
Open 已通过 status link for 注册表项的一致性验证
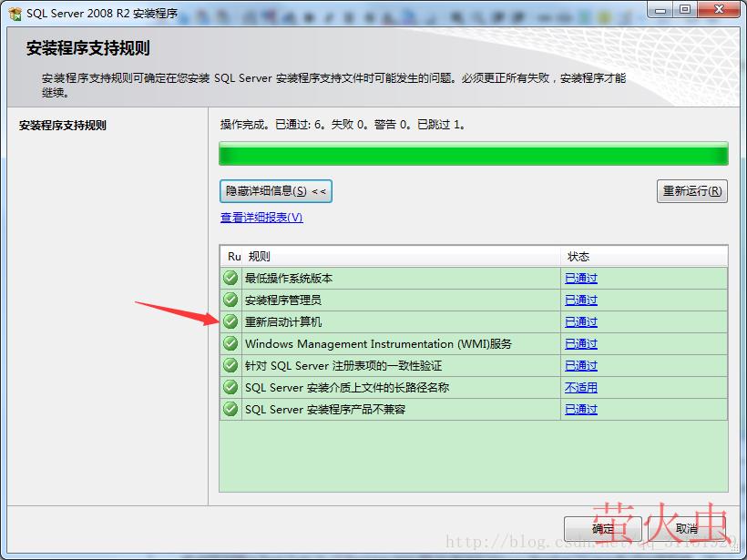[x=580, y=366]
